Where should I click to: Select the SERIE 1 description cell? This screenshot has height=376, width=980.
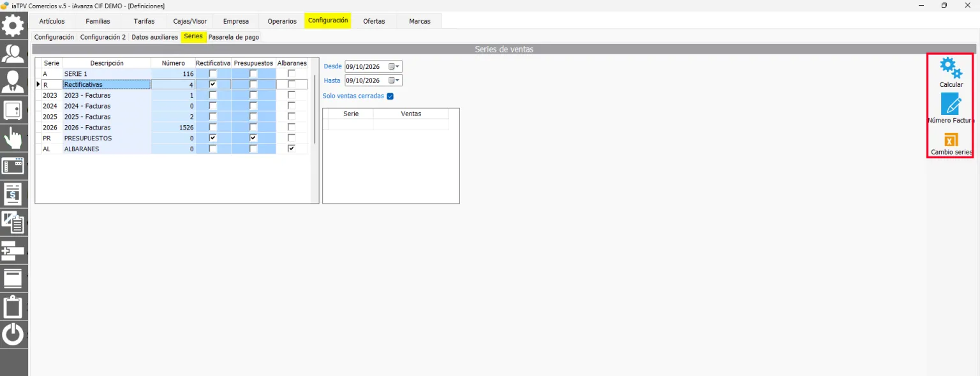(x=107, y=74)
